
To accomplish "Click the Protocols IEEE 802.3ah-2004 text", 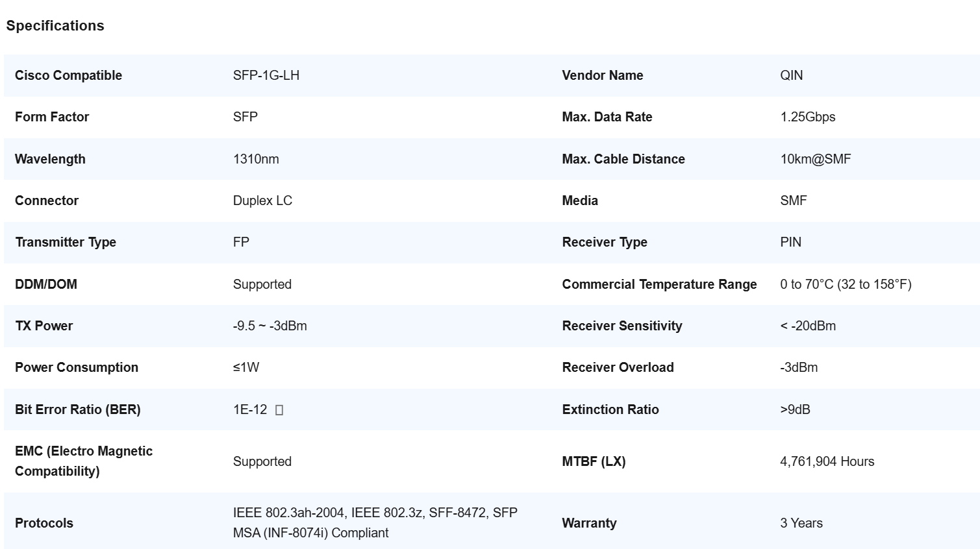I will click(289, 513).
